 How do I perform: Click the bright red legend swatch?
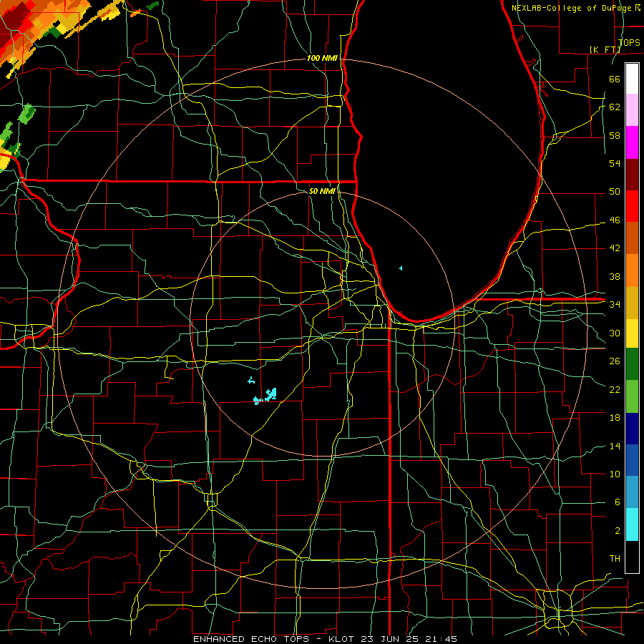click(x=632, y=206)
